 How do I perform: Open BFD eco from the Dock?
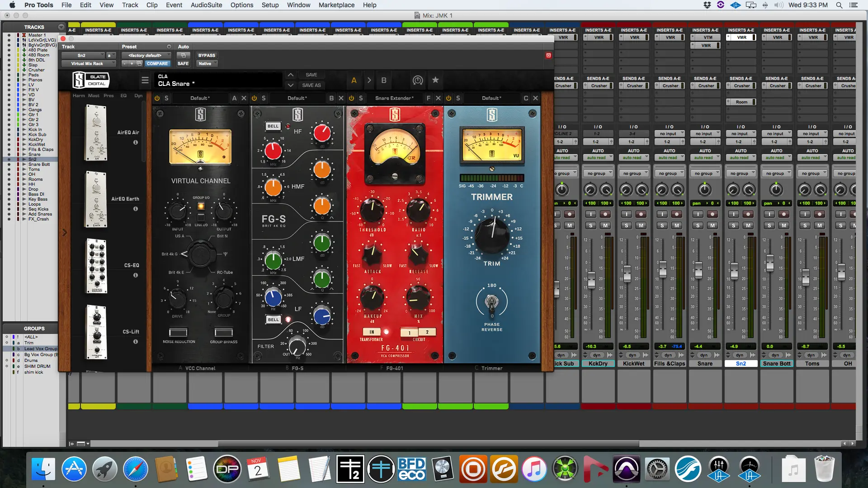tap(411, 469)
